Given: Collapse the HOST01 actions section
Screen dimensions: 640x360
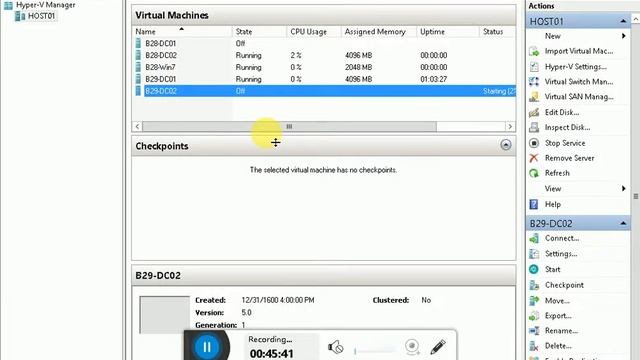Looking at the screenshot, I should 623,21.
